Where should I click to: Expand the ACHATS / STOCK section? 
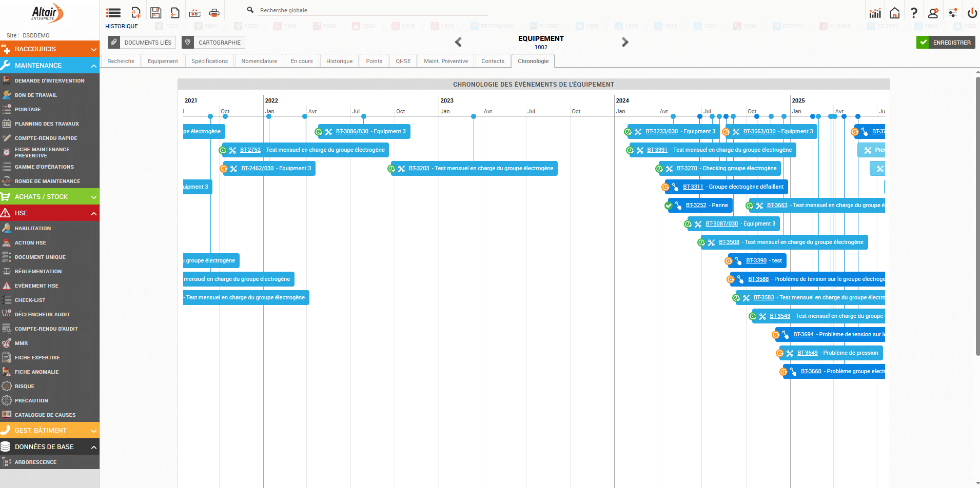tap(94, 197)
